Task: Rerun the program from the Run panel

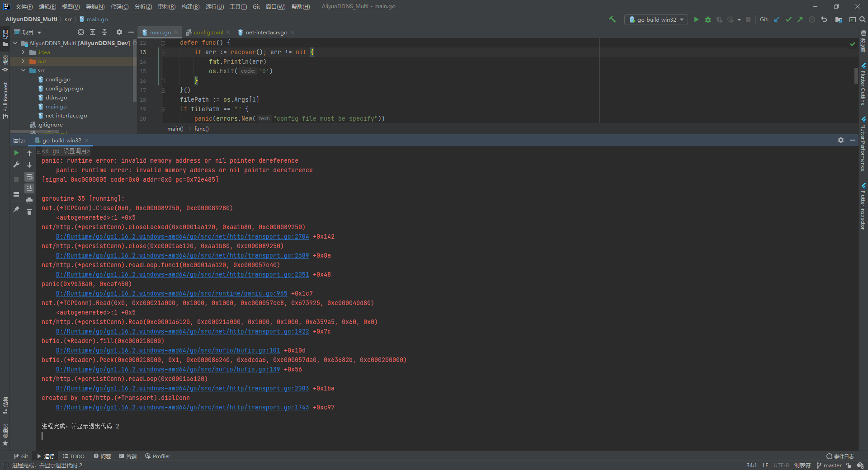Action: pyautogui.click(x=16, y=153)
